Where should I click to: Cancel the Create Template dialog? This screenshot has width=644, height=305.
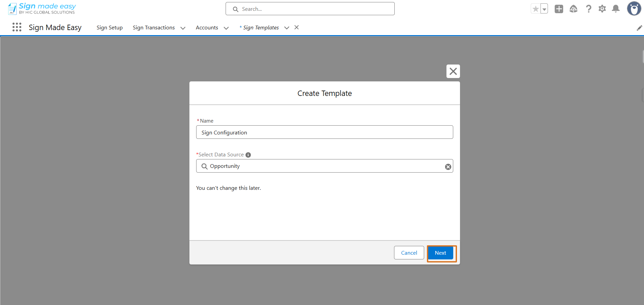coord(409,253)
